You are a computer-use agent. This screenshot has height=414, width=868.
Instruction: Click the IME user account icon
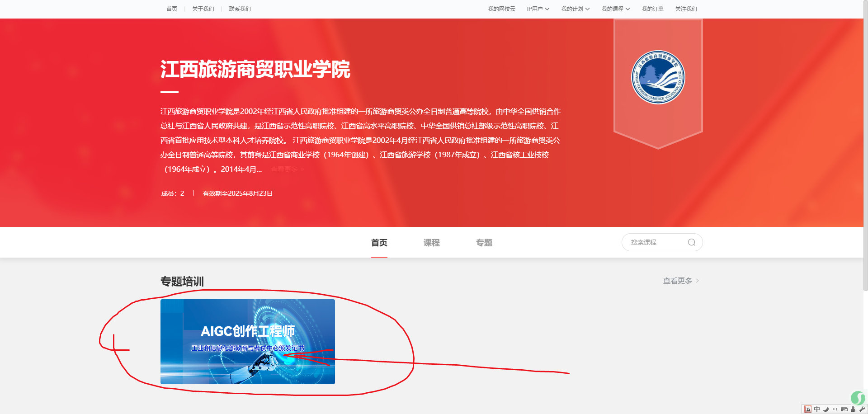853,409
